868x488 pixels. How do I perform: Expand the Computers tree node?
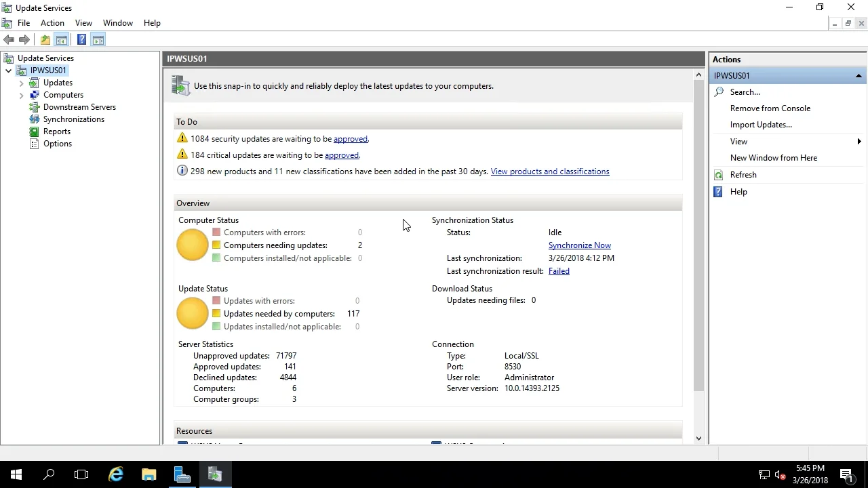[x=22, y=96]
